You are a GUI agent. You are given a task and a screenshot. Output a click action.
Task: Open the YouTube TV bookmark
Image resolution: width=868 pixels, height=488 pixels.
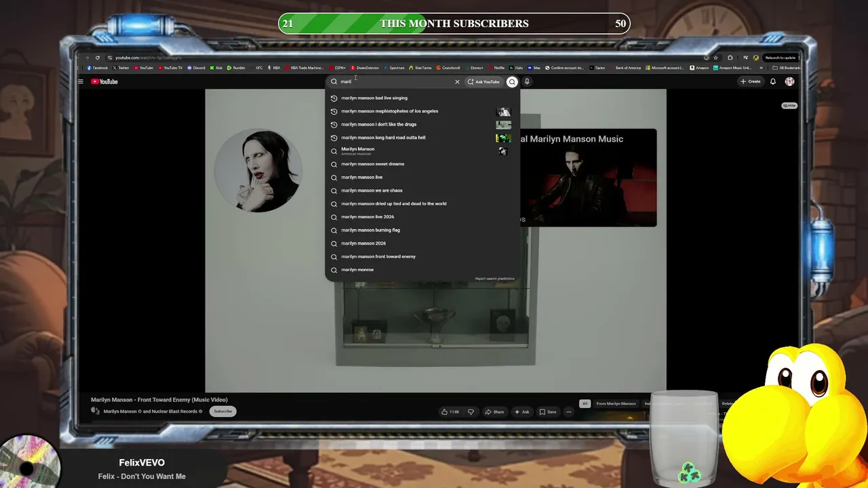170,68
